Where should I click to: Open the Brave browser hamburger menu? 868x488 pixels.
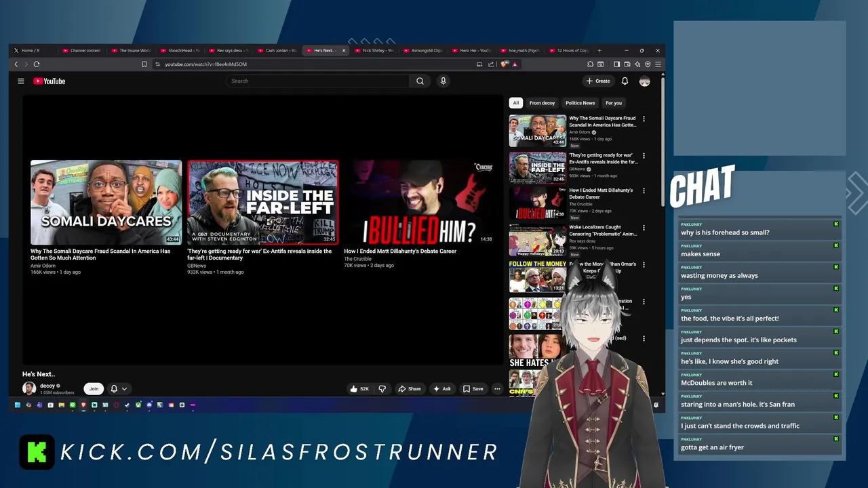point(657,64)
